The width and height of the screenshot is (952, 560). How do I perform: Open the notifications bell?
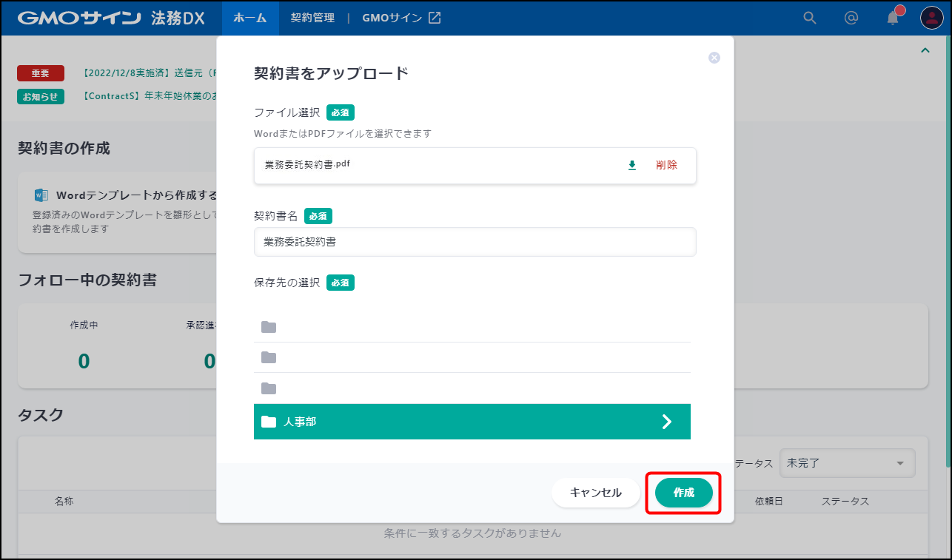point(894,18)
